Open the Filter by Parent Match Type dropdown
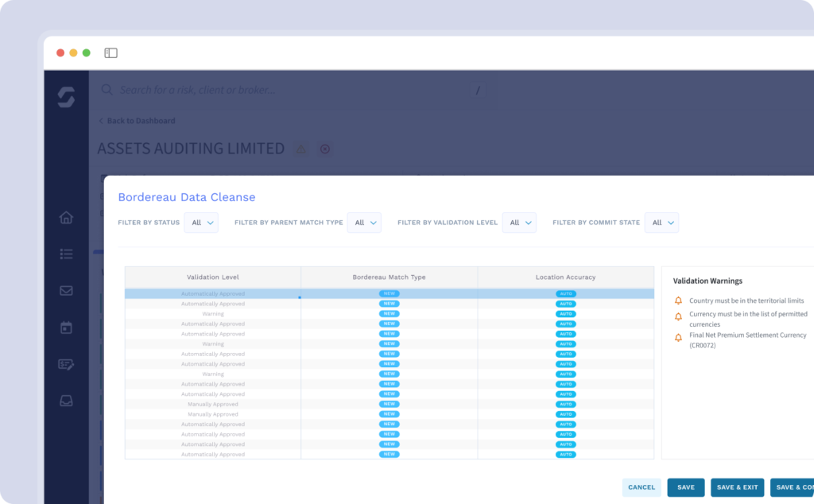 (364, 223)
